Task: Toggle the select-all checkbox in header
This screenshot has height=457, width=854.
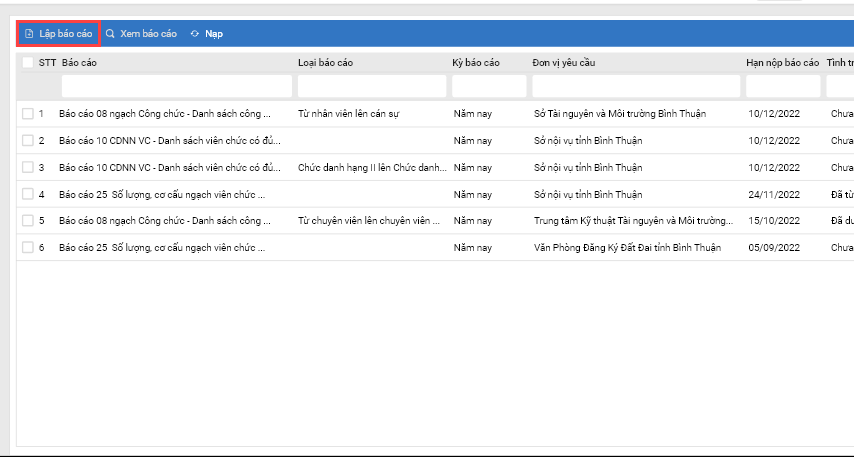Action: (28, 63)
